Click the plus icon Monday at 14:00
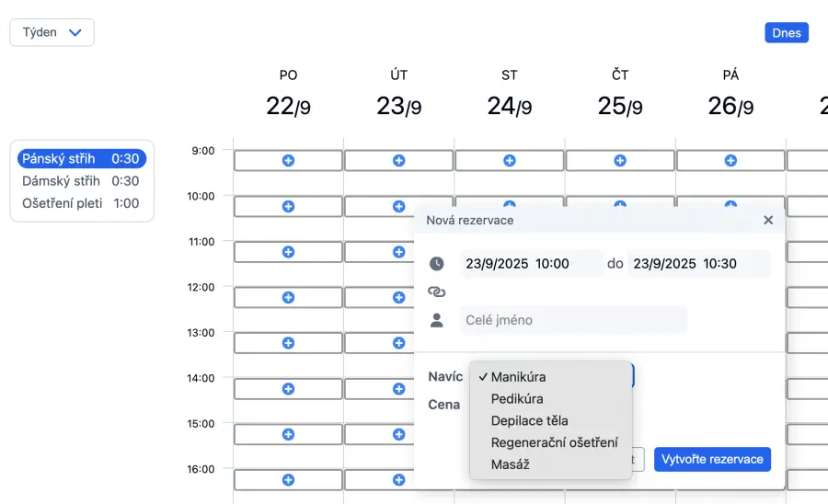This screenshot has height=504, width=828. [x=288, y=389]
